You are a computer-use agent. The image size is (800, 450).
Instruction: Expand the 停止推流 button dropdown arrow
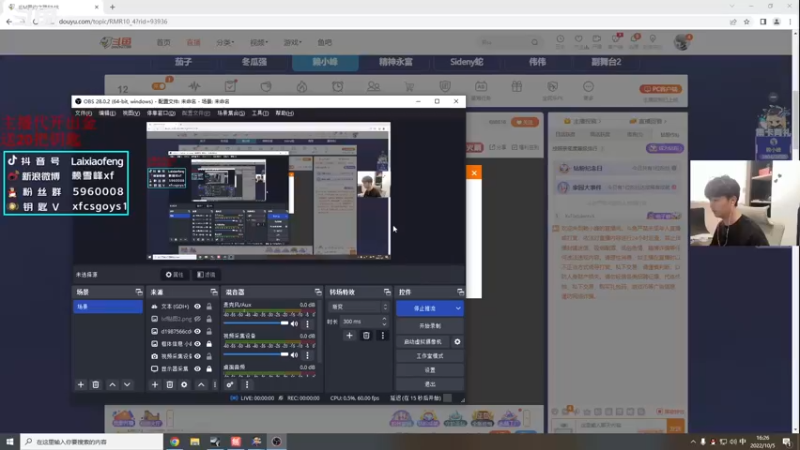(x=458, y=308)
